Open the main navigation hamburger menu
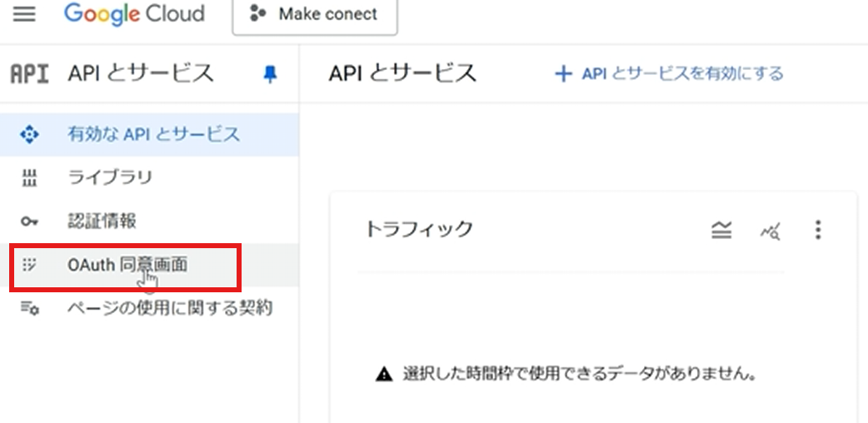Screen dimensions: 868x423 point(24,14)
